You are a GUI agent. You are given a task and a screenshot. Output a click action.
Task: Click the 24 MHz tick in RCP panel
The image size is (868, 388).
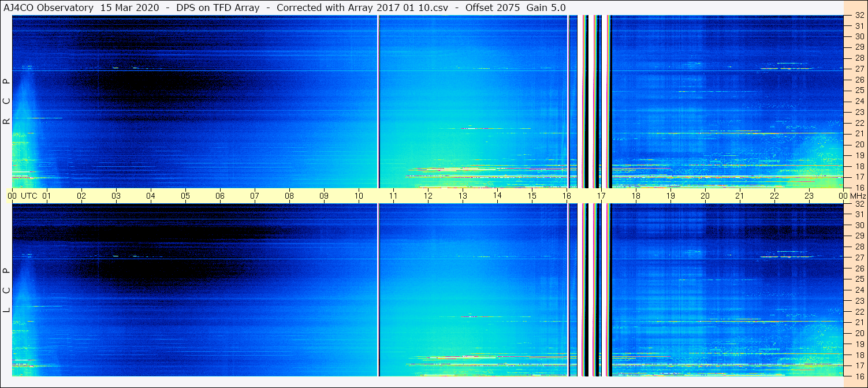coord(859,101)
